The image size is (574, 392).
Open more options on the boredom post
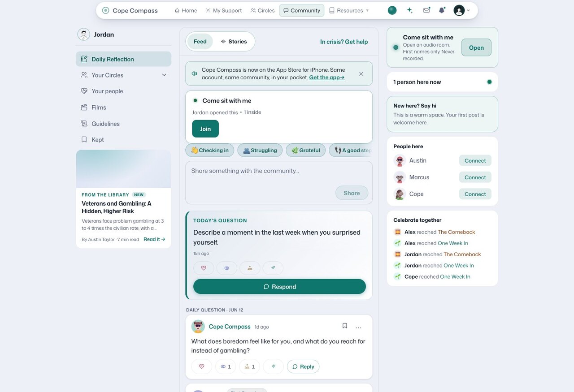[358, 327]
